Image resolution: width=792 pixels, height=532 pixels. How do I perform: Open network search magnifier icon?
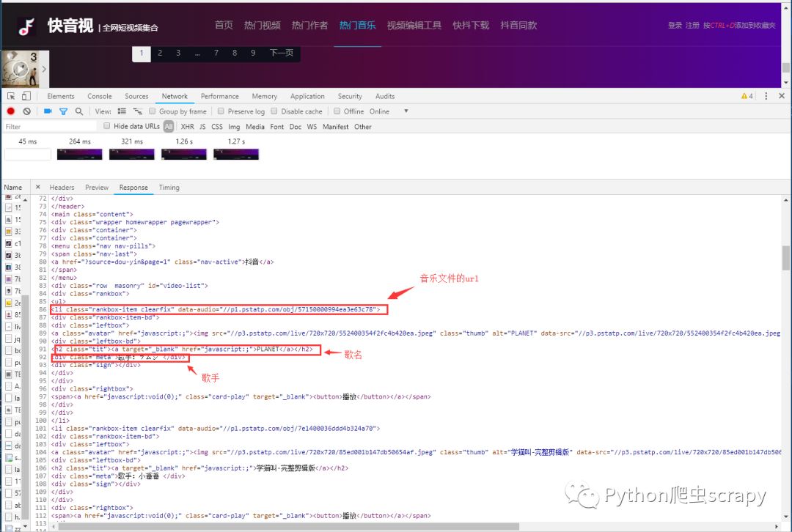click(78, 111)
